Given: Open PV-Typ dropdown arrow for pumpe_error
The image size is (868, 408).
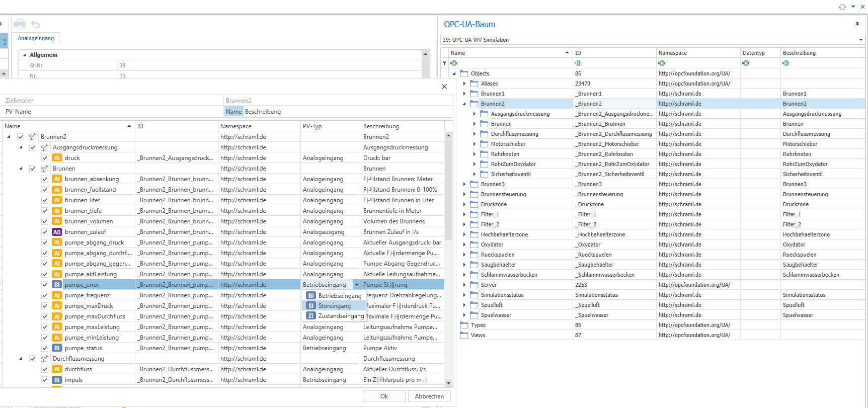Looking at the screenshot, I should click(x=356, y=285).
